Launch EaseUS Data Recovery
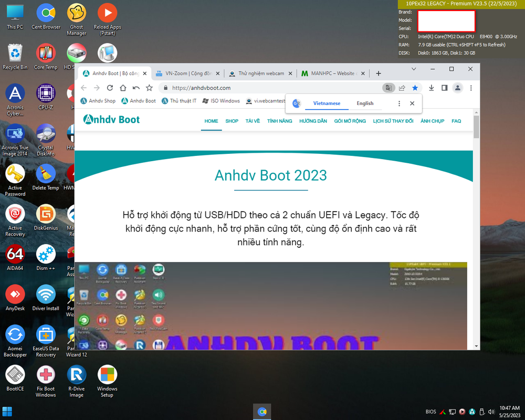This screenshot has height=420, width=525. coord(46,341)
